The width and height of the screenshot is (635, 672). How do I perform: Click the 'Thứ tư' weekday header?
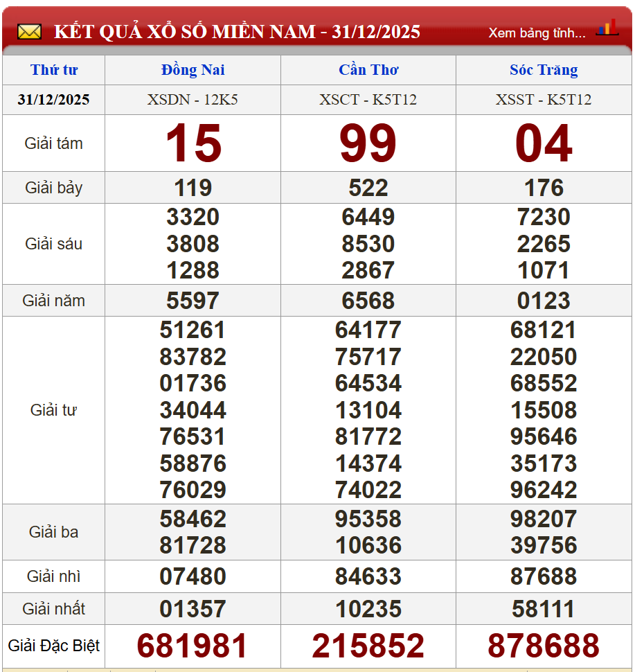54,70
